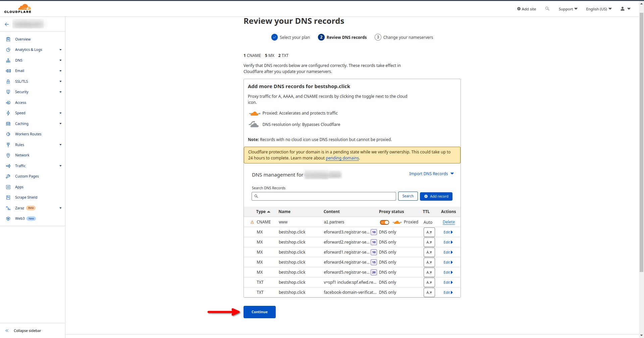Edit the v=spf1 TXT record
This screenshot has height=338, width=644.
pyautogui.click(x=448, y=282)
